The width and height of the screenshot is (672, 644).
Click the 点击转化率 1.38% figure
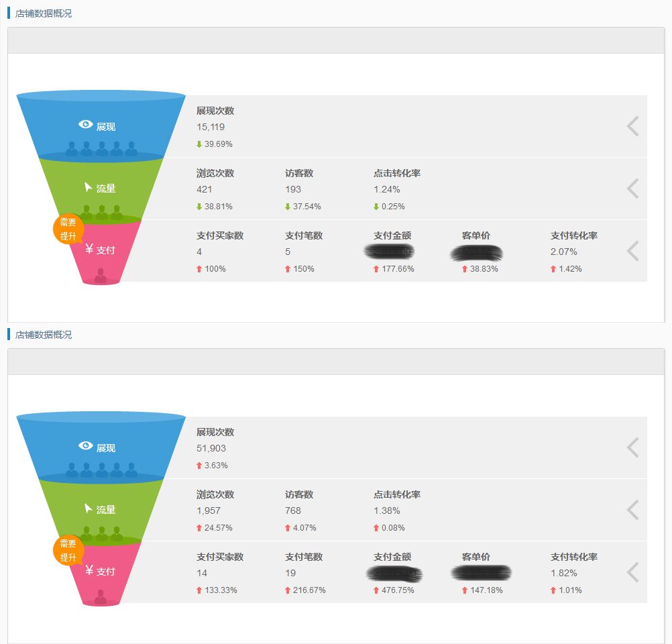(382, 511)
